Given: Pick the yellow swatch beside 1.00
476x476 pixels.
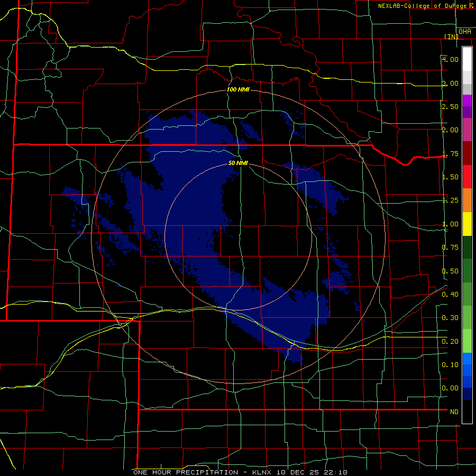Looking at the screenshot, I should (467, 224).
